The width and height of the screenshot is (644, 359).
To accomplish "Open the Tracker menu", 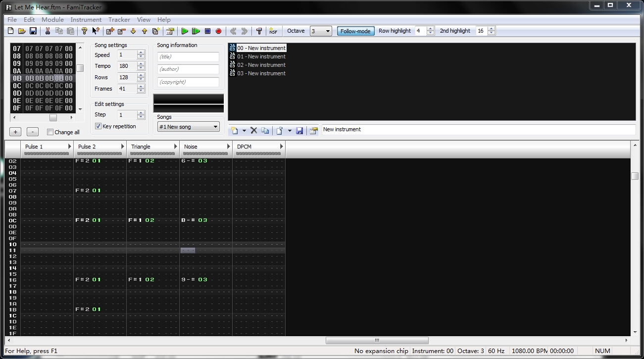I will click(x=119, y=20).
